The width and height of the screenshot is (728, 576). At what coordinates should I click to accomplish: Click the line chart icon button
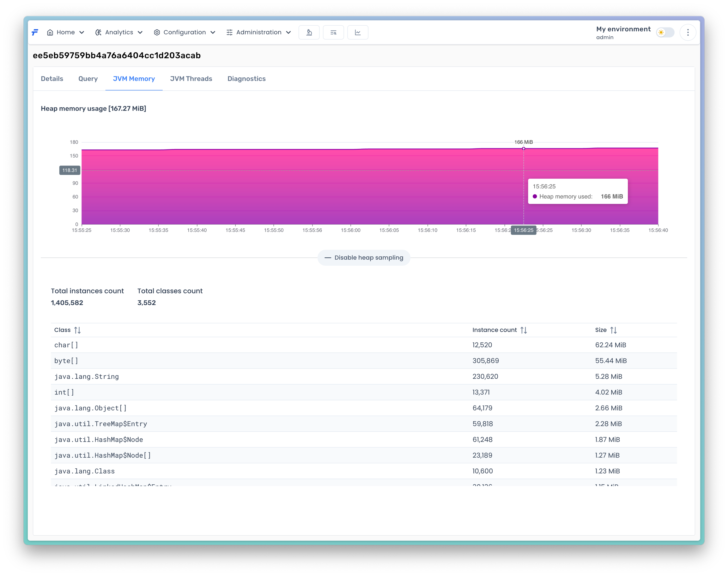click(x=358, y=33)
